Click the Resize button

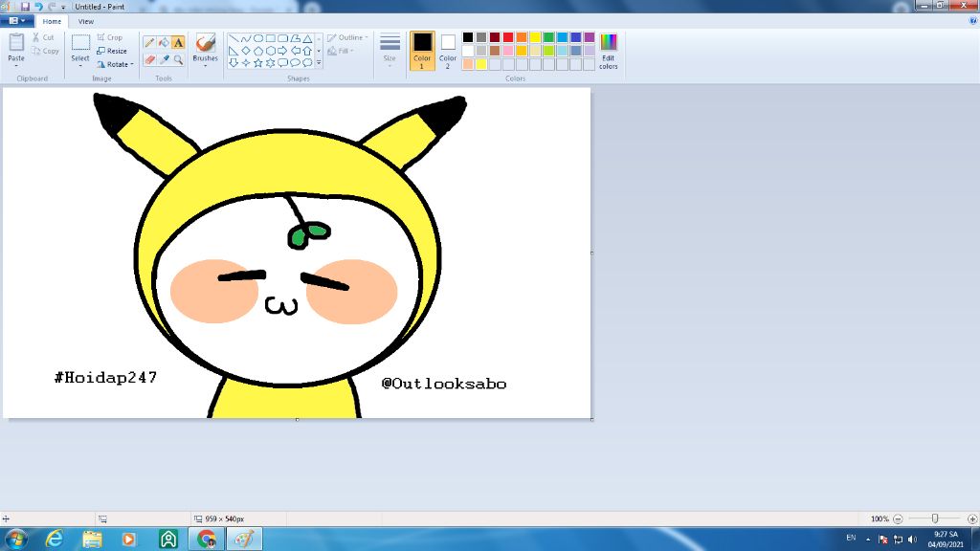(112, 51)
